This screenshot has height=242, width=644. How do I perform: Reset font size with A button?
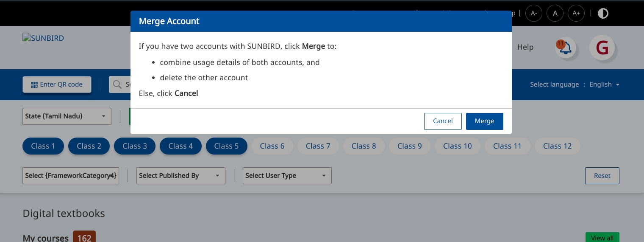coord(555,13)
